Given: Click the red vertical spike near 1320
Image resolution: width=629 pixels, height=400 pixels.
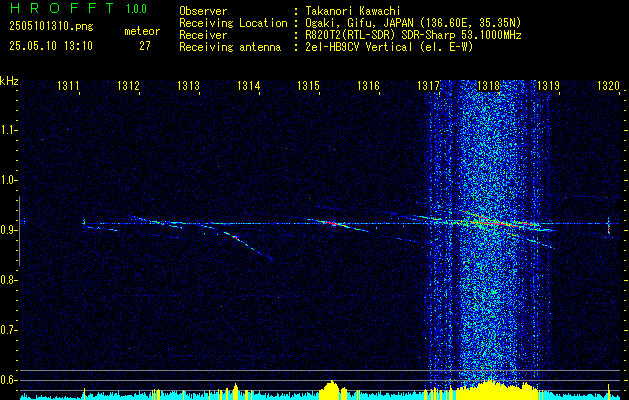Looking at the screenshot, I should (x=609, y=227).
